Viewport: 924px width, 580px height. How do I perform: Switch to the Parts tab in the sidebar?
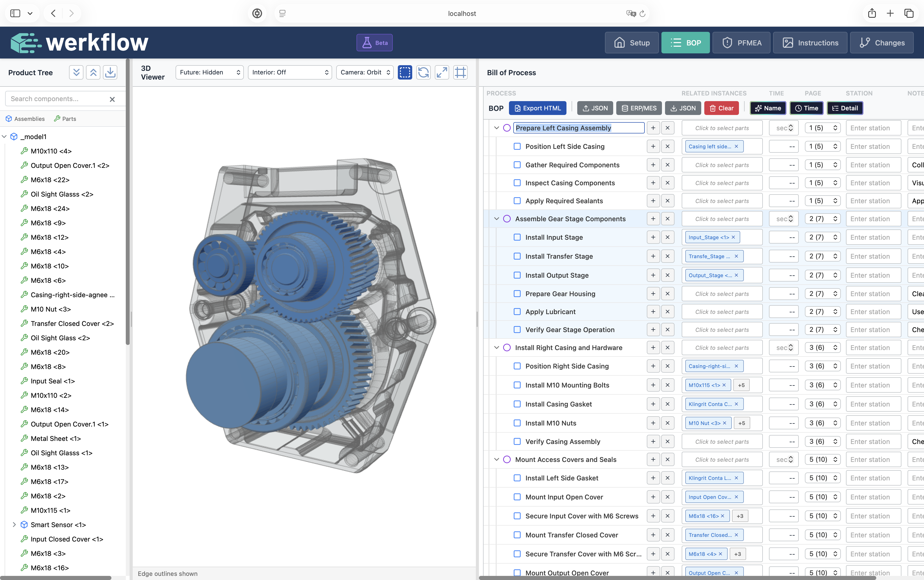pyautogui.click(x=64, y=119)
